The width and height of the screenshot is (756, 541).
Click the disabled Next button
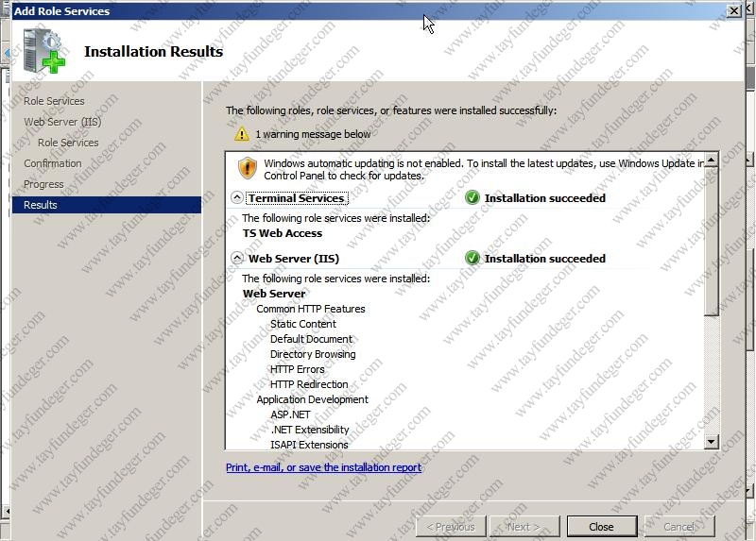pyautogui.click(x=524, y=527)
